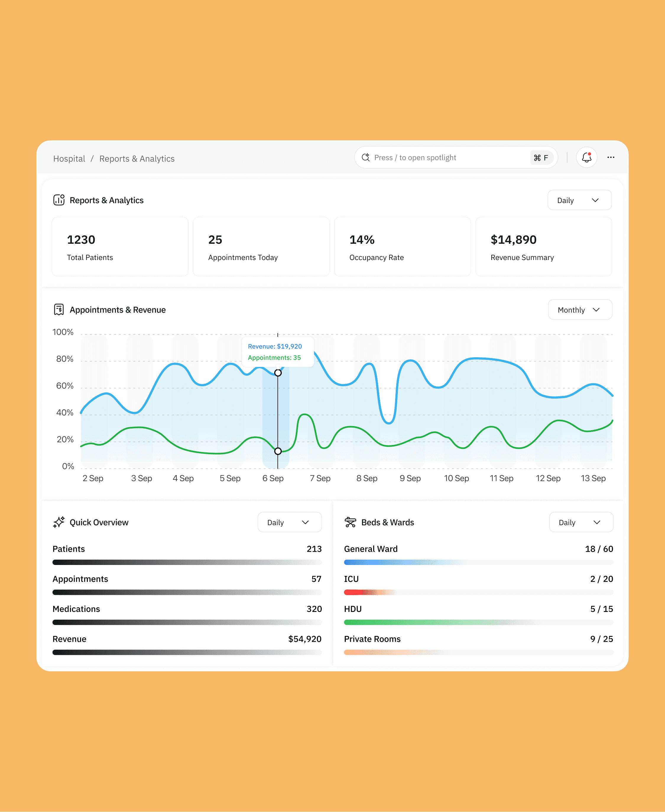The height and width of the screenshot is (812, 665).
Task: Click the Quick Overview section title
Action: click(99, 522)
